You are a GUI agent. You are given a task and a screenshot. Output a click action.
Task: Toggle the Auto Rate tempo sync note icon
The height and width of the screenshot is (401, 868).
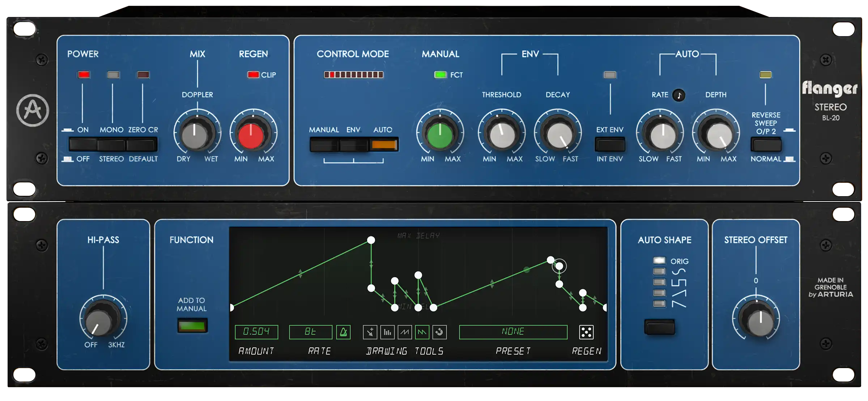tap(679, 95)
